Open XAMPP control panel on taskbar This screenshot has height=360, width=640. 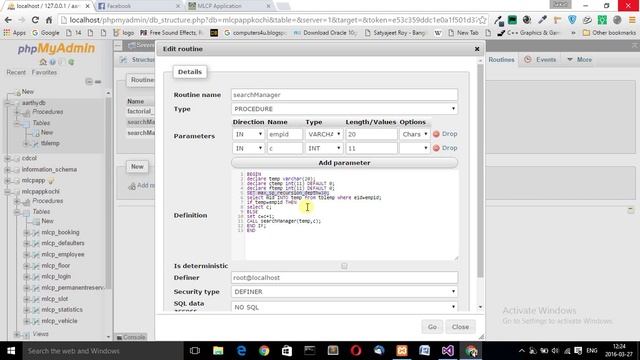coord(402,351)
